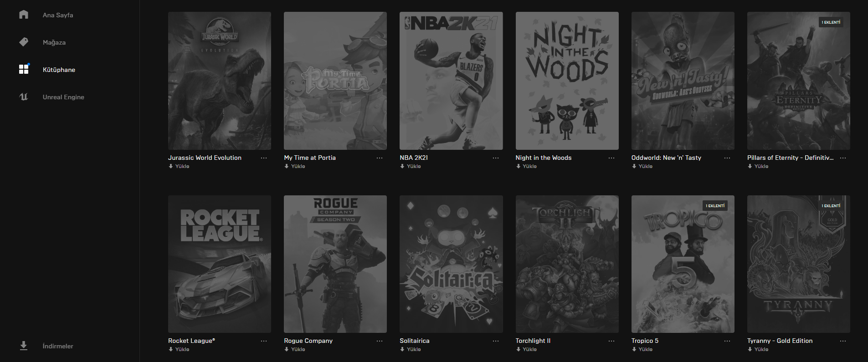Viewport: 868px width, 362px height.
Task: Open İndirmeler at the sidebar bottom
Action: pyautogui.click(x=58, y=346)
